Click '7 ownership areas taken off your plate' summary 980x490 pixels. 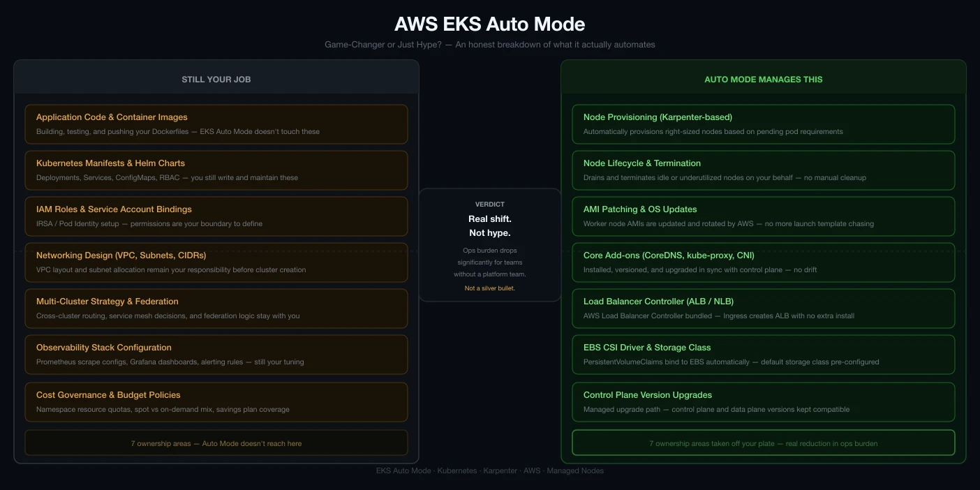[x=764, y=443]
